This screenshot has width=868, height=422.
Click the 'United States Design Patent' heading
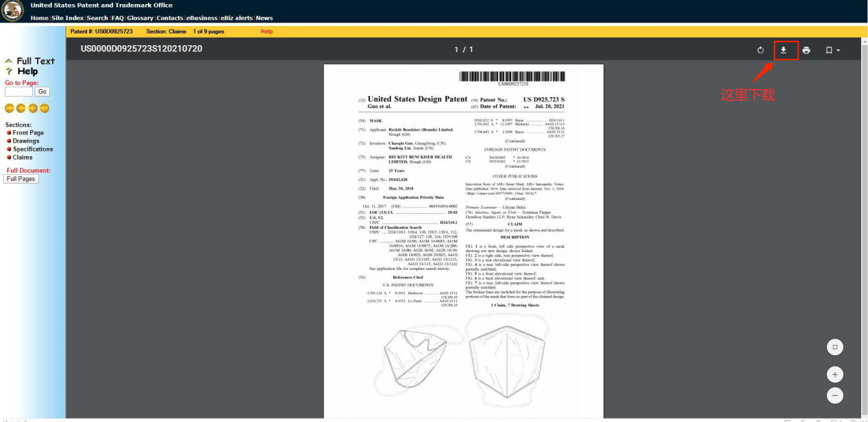coord(417,99)
